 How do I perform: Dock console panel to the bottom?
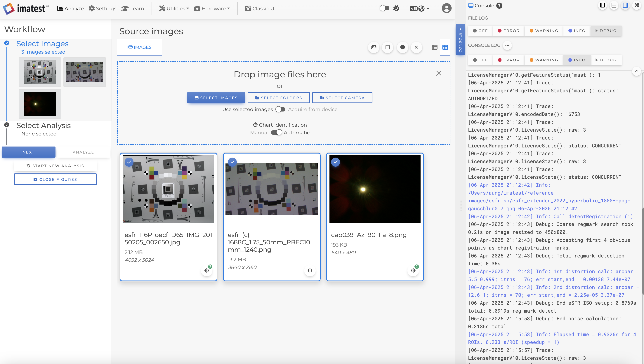614,5
